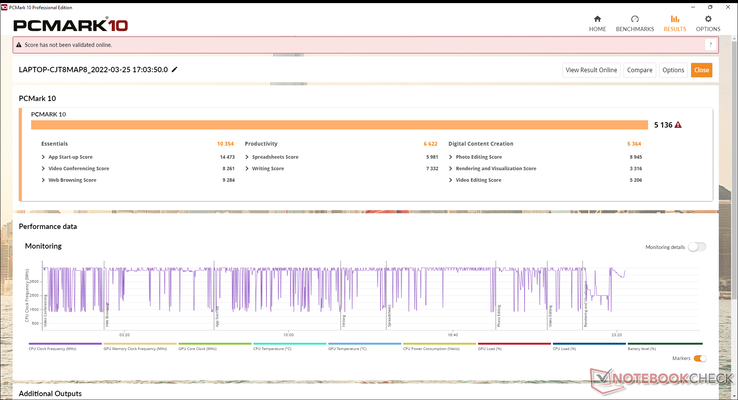The height and width of the screenshot is (400, 738).
Task: Open the Options gear icon
Action: (707, 22)
